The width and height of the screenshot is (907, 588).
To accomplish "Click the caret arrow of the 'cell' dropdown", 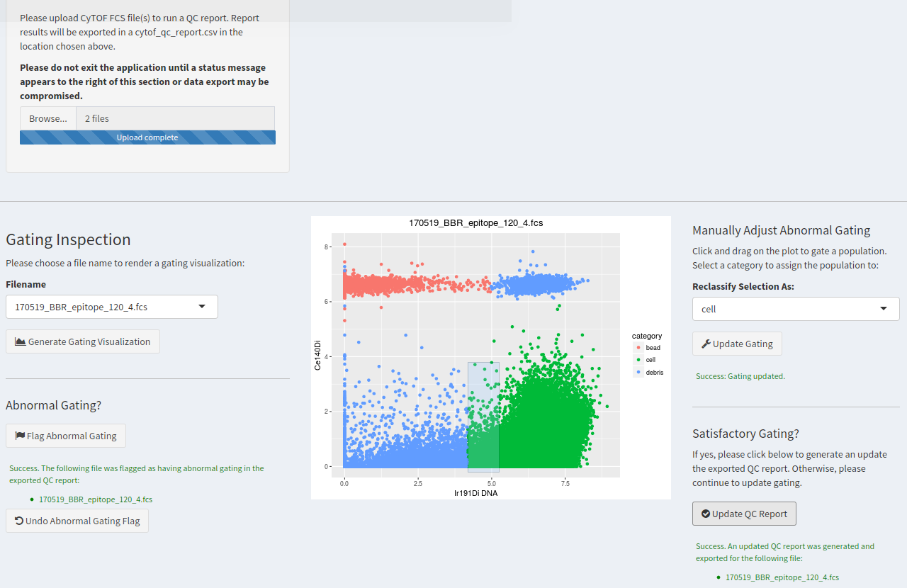I will point(884,309).
